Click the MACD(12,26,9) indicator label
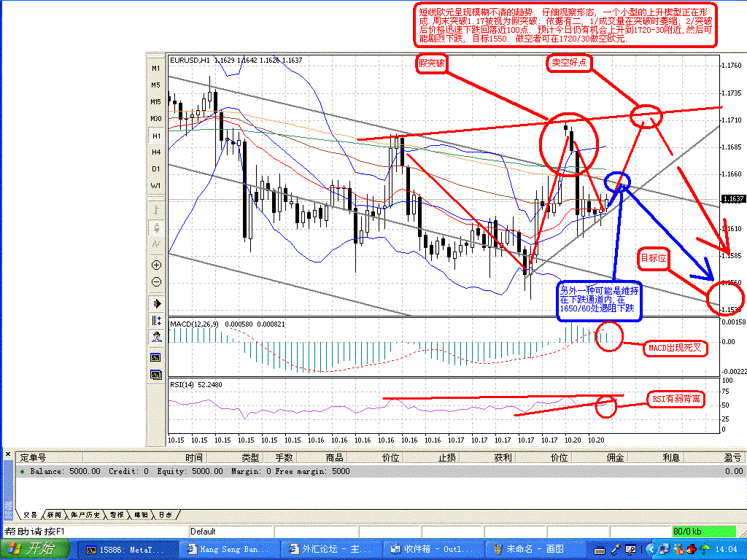This screenshot has height=560, width=747. point(194,324)
